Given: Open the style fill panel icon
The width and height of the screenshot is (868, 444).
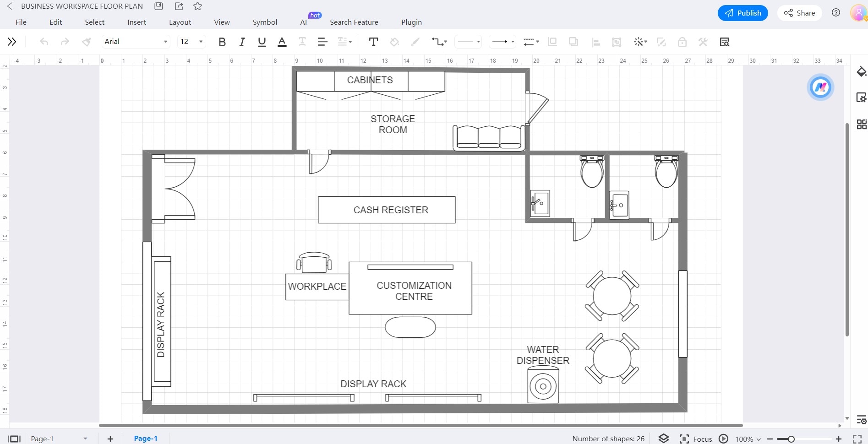Looking at the screenshot, I should (861, 72).
